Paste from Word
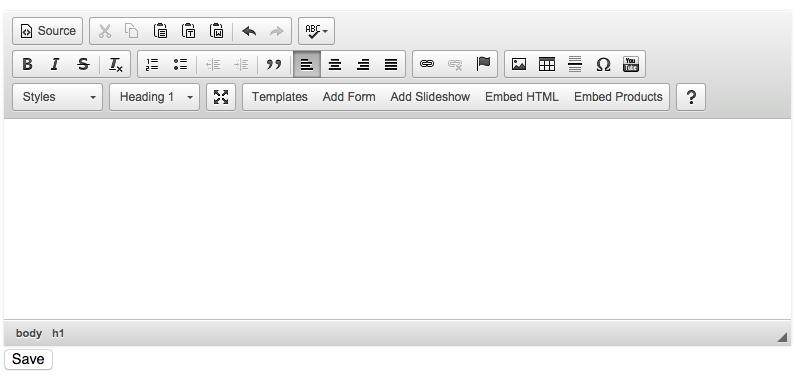Screen dimensions: 800x381 [216, 31]
